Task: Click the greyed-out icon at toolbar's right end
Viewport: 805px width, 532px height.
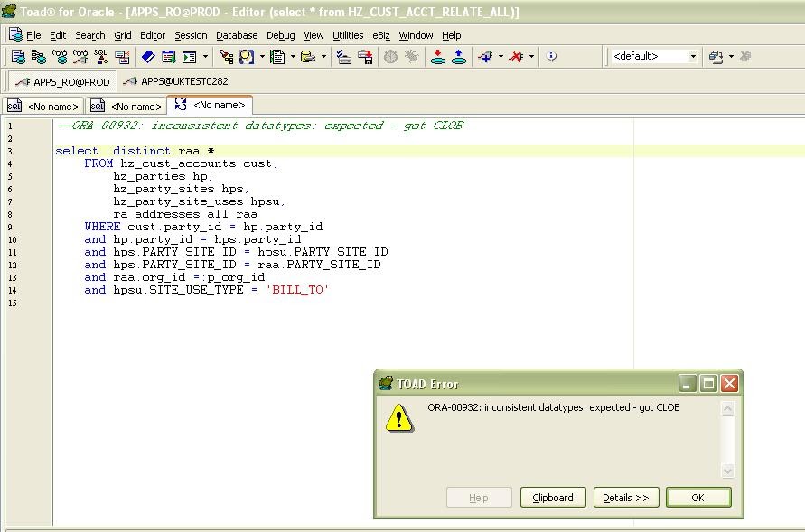Action: (745, 56)
